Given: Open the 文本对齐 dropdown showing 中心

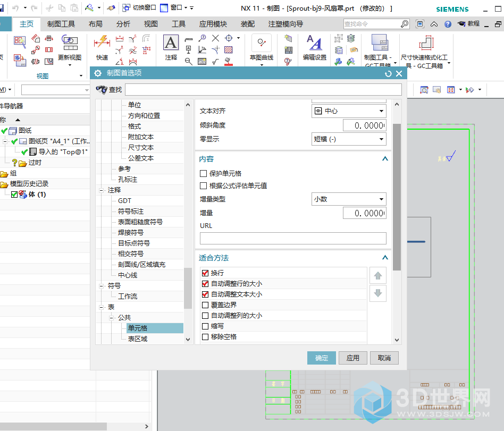Looking at the screenshot, I should 348,111.
